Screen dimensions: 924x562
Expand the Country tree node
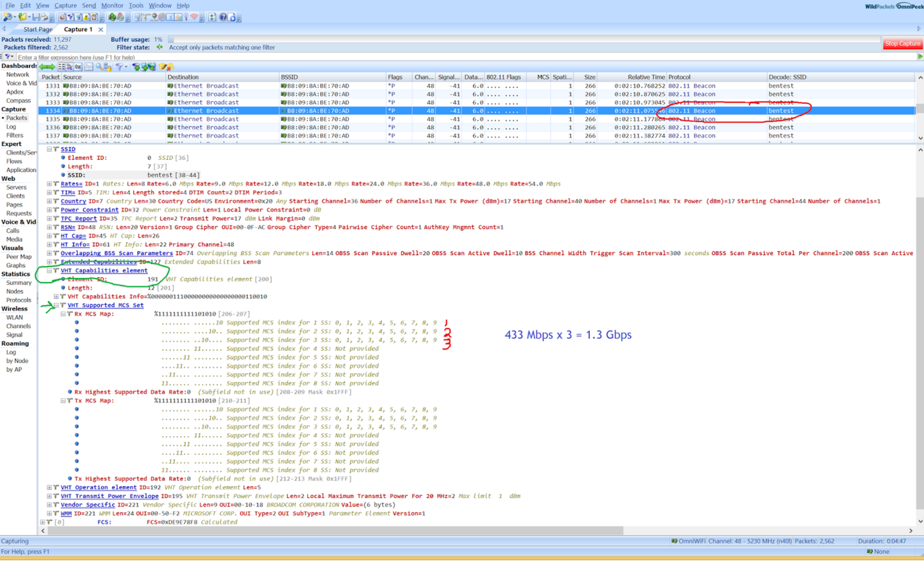pos(49,201)
